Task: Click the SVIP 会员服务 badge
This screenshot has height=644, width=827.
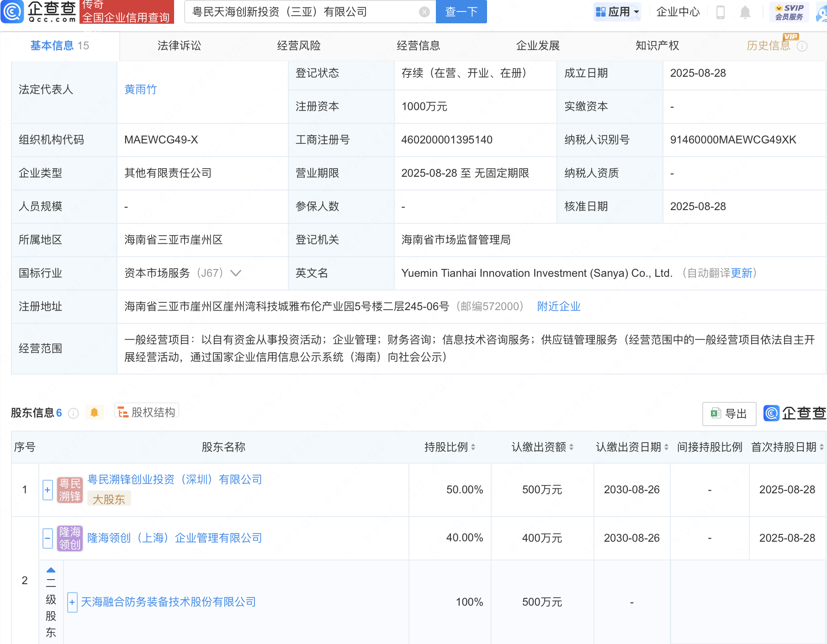Action: click(x=789, y=12)
